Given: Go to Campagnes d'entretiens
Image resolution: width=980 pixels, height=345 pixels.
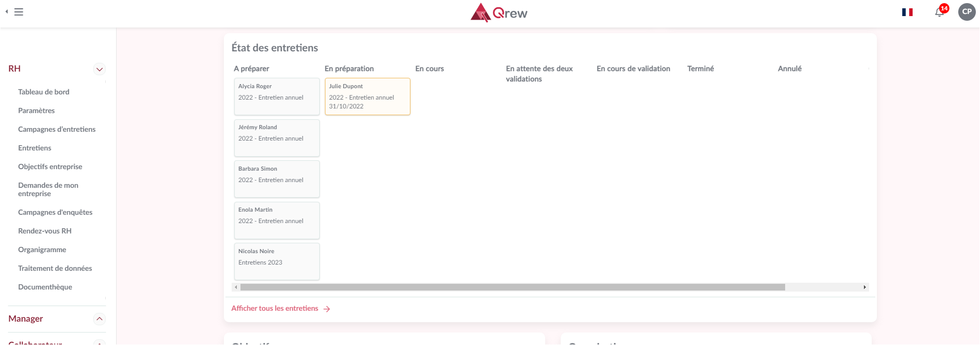Looking at the screenshot, I should click(56, 129).
